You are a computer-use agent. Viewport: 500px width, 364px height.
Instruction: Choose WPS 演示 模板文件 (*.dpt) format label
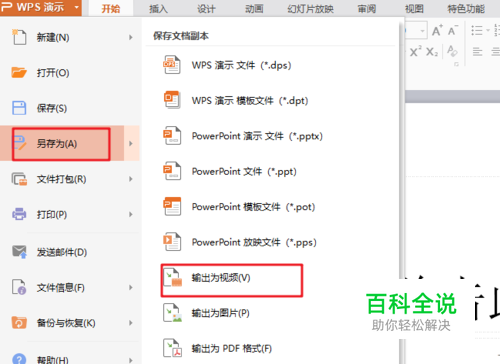coord(250,100)
